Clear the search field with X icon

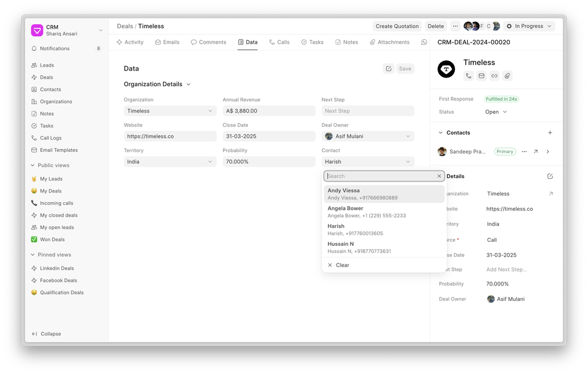pos(439,176)
